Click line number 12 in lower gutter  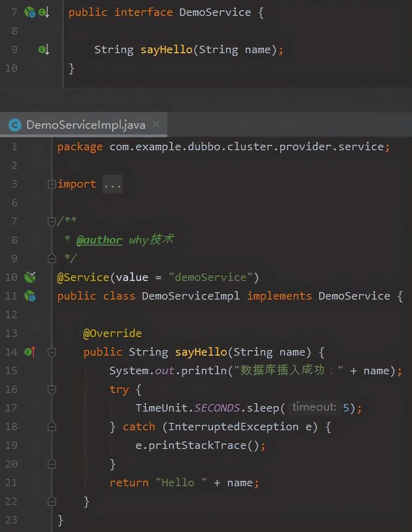[x=11, y=315]
